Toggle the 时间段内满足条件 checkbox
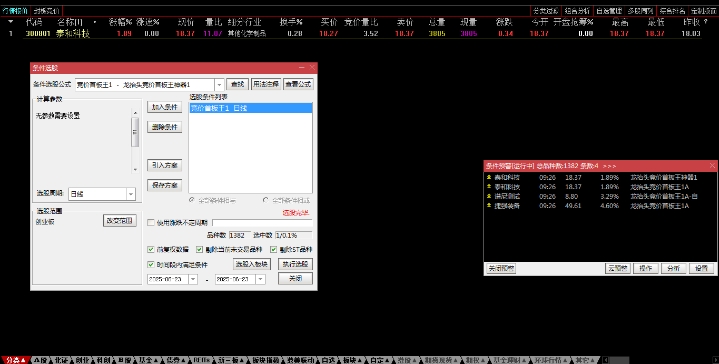This screenshot has height=364, width=719. coord(150,265)
